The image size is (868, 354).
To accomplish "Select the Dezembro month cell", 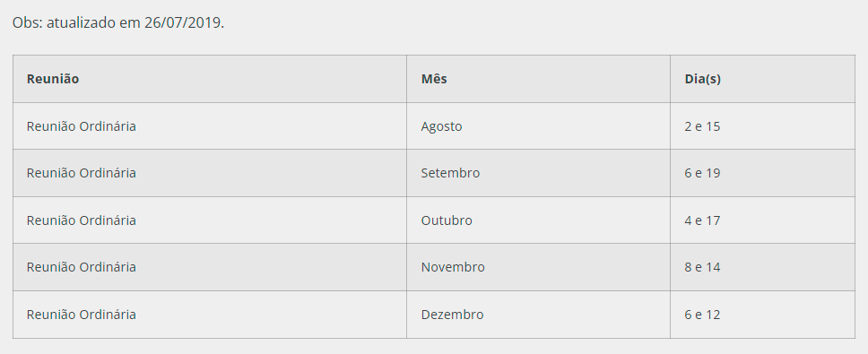I will pos(538,315).
